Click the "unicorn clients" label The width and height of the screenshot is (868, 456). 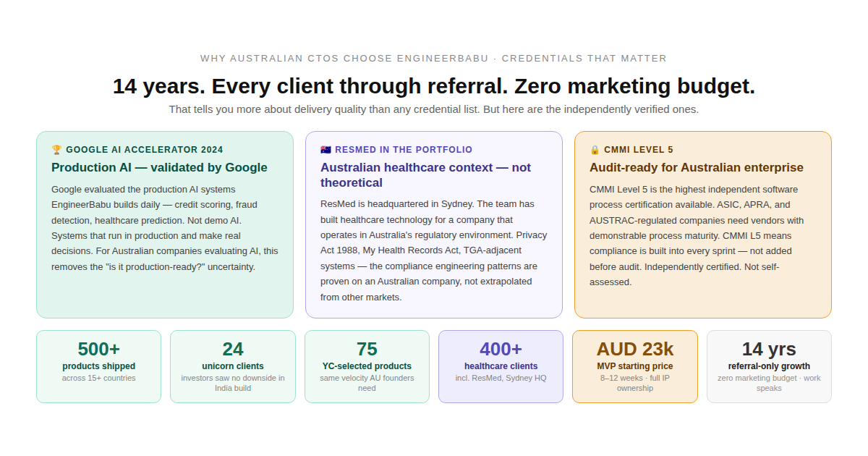click(x=233, y=366)
